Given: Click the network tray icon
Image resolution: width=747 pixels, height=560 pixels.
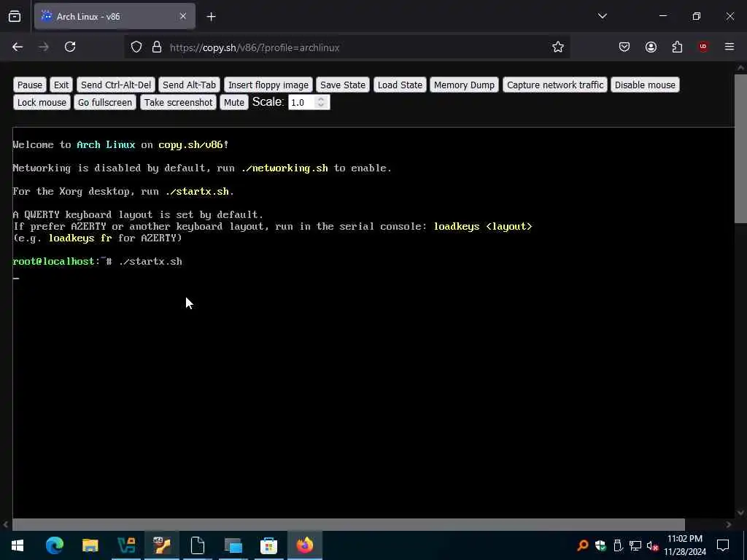Looking at the screenshot, I should click(x=635, y=545).
